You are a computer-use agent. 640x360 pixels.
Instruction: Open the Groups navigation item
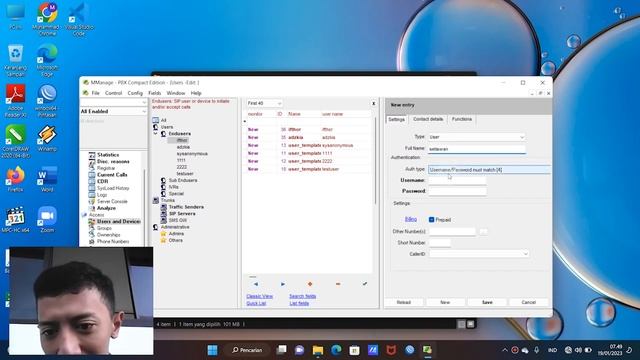pos(104,228)
